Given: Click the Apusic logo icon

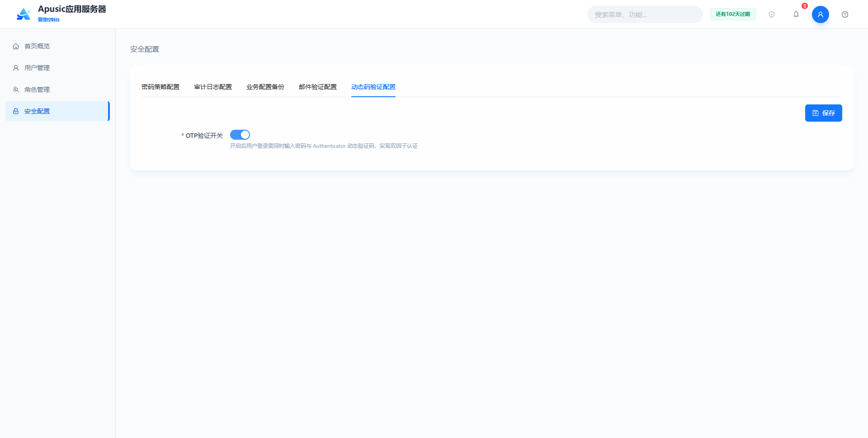Looking at the screenshot, I should 24,14.
